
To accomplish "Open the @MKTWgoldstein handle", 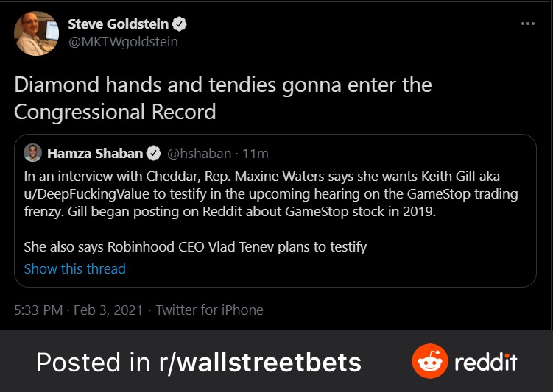I will click(x=122, y=42).
